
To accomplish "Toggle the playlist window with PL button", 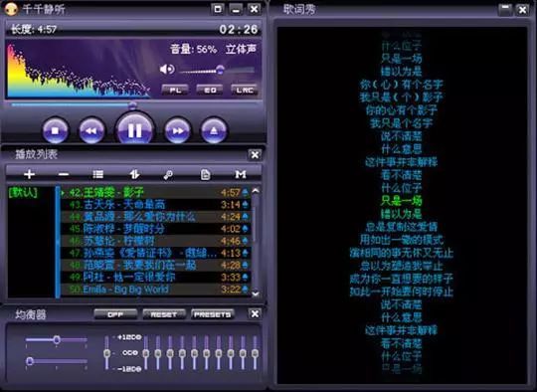I will point(175,90).
